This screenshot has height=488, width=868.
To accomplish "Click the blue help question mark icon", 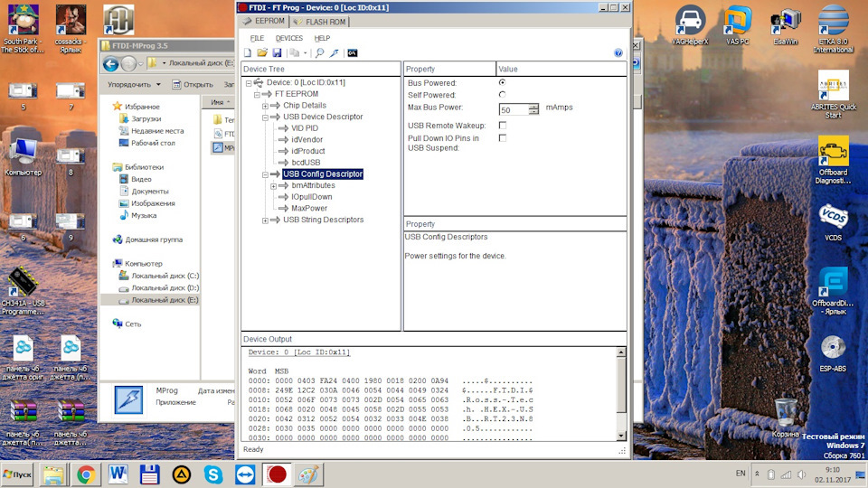I will coord(618,52).
